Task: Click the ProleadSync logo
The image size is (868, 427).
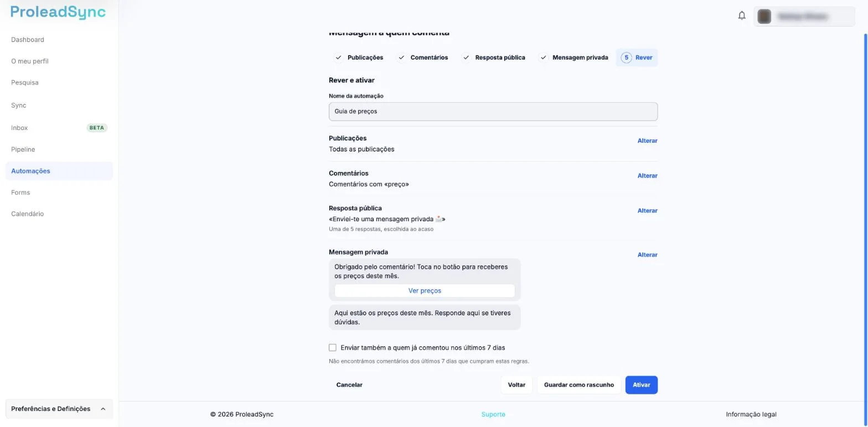Action: (x=58, y=12)
